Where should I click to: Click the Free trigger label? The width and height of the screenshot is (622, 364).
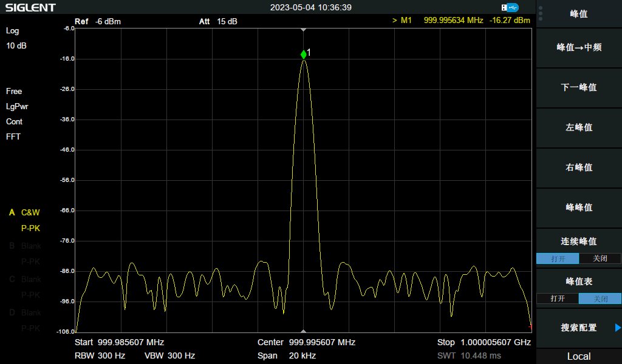[x=14, y=92]
